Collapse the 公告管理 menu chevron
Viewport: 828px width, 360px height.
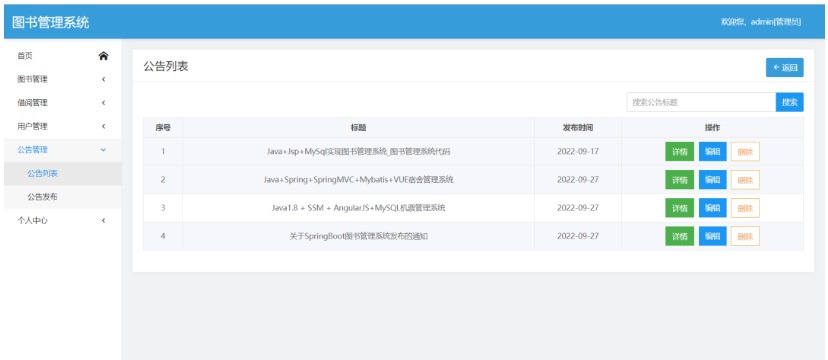[104, 150]
